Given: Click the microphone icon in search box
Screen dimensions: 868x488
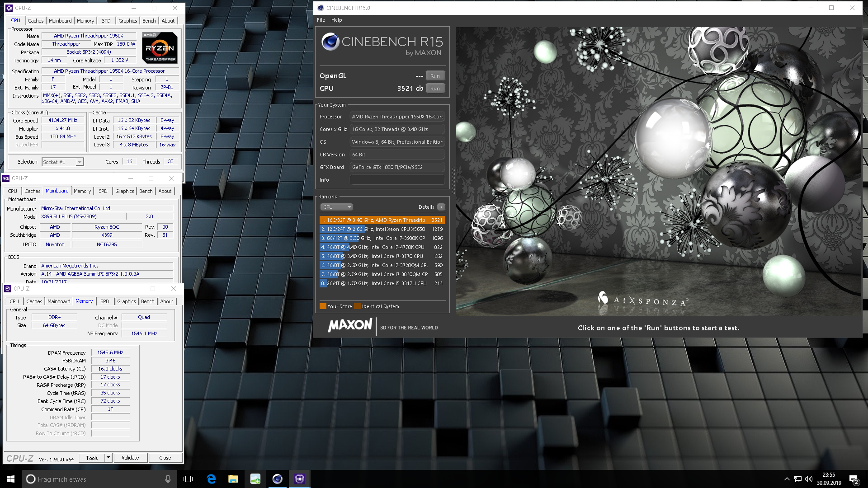Looking at the screenshot, I should (168, 479).
